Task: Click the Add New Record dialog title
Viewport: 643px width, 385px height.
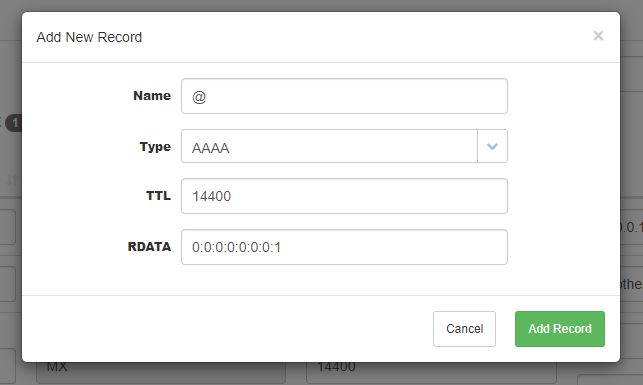Action: click(x=89, y=37)
